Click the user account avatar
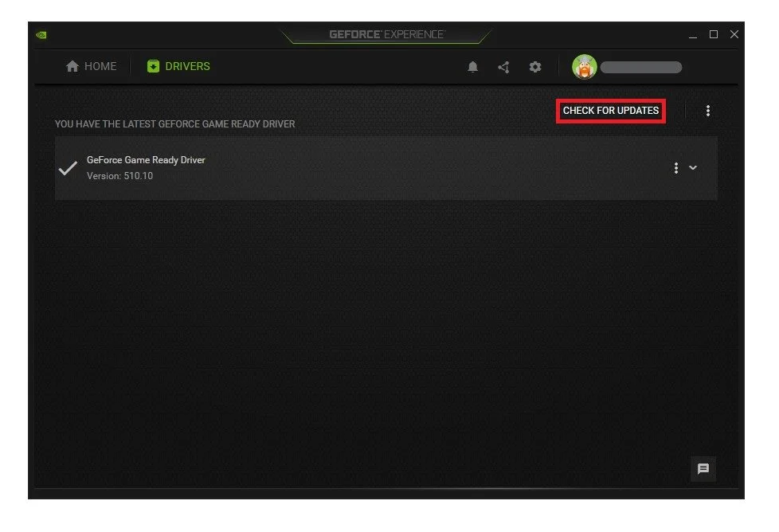 click(585, 67)
